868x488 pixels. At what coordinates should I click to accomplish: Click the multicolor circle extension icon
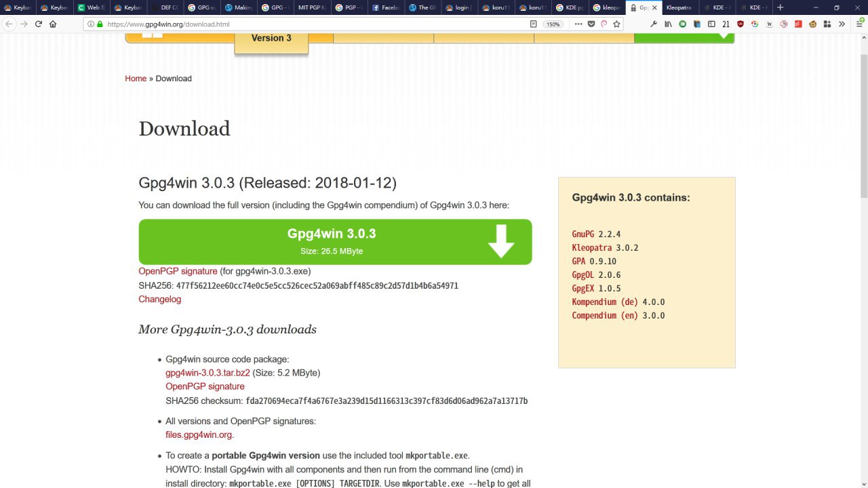(x=755, y=24)
